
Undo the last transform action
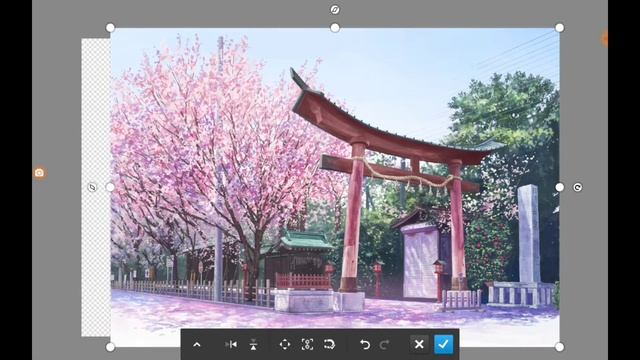pos(365,344)
